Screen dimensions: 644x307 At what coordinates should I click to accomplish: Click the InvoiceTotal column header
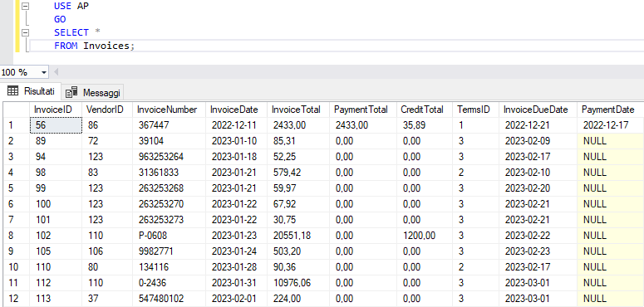pos(298,110)
